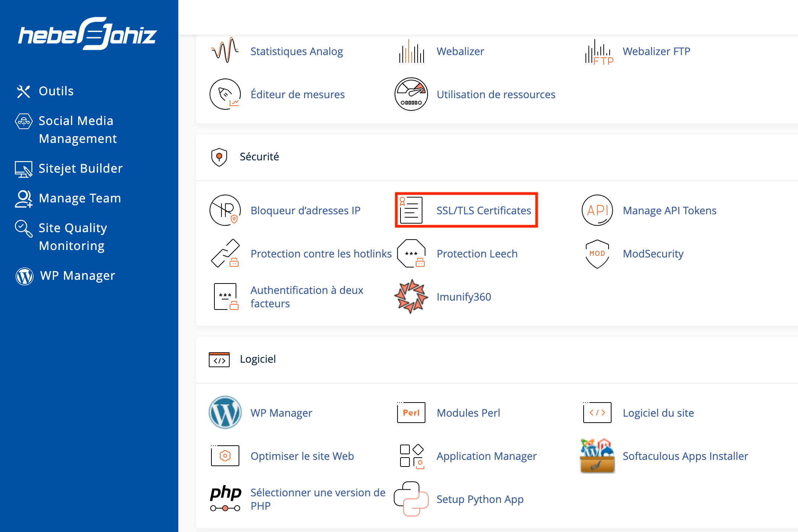Open the Manage API Tokens link
Image resolution: width=798 pixels, height=532 pixels.
click(669, 210)
